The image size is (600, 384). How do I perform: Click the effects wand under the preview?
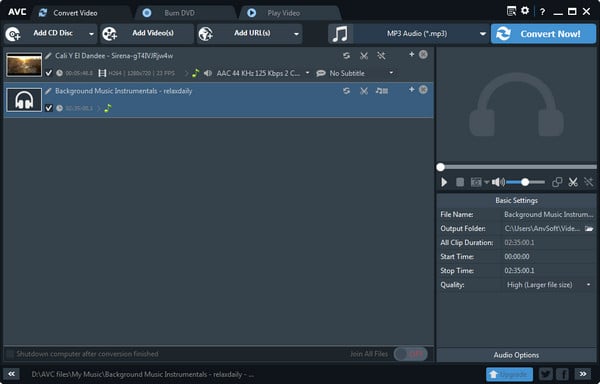[x=589, y=182]
